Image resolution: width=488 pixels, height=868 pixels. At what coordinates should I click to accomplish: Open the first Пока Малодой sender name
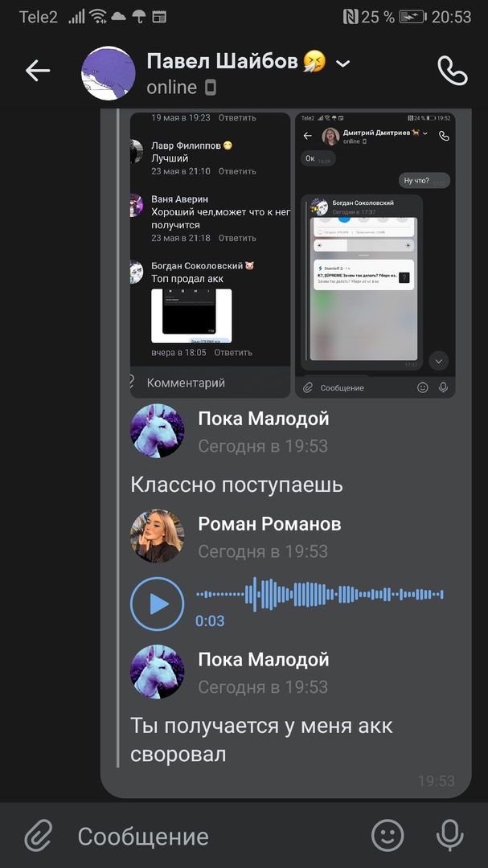pos(264,419)
